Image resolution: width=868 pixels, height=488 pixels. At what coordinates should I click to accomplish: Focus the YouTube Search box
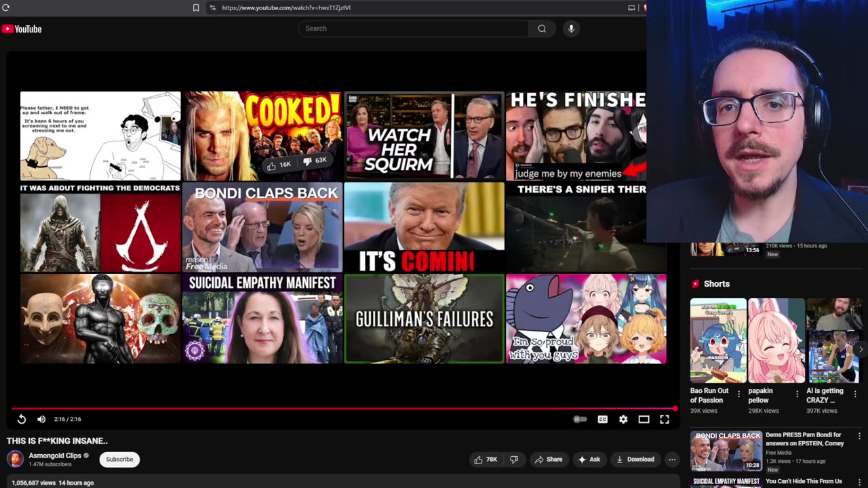(x=414, y=28)
